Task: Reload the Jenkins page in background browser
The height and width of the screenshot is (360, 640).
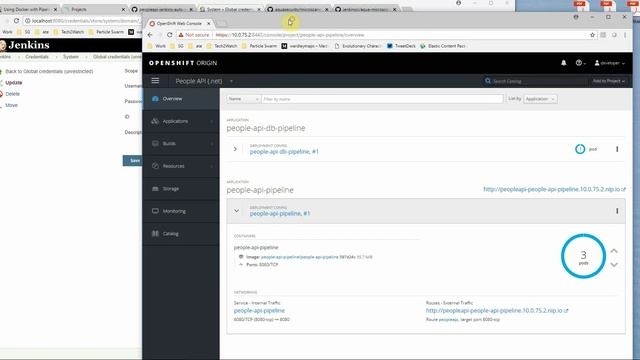Action: 16,21
